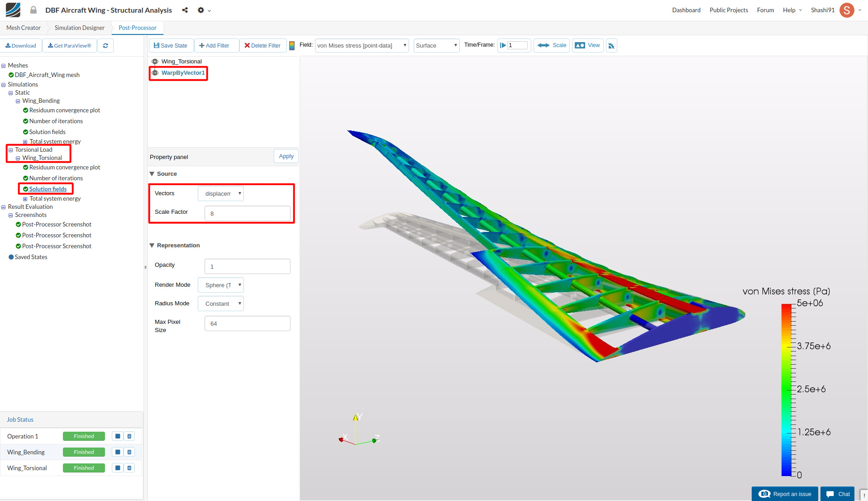The width and height of the screenshot is (868, 501).
Task: Click the von Mises stress color bar
Action: (787, 390)
